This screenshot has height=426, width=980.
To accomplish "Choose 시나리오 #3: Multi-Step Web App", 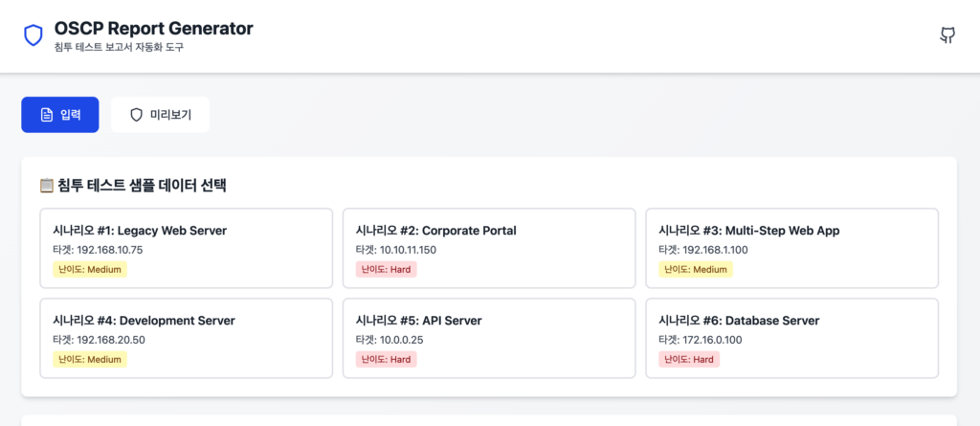I will [791, 248].
